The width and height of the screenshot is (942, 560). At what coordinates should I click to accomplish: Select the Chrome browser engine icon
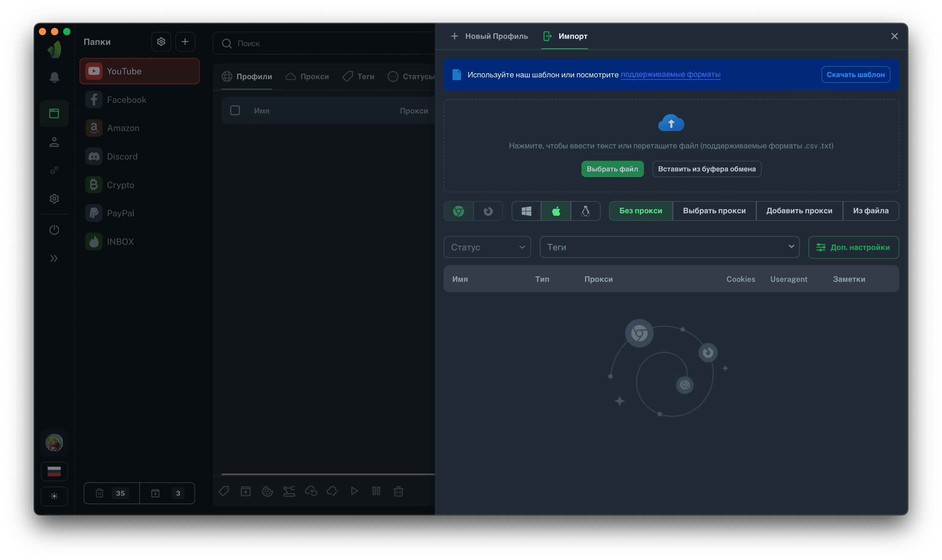pos(458,211)
